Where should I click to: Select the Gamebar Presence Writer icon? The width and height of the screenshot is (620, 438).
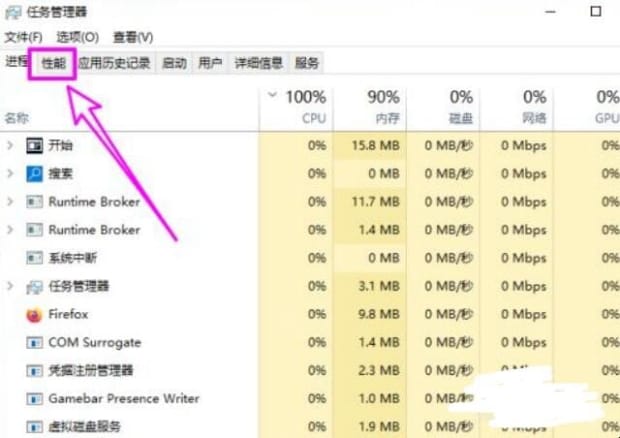point(35,398)
